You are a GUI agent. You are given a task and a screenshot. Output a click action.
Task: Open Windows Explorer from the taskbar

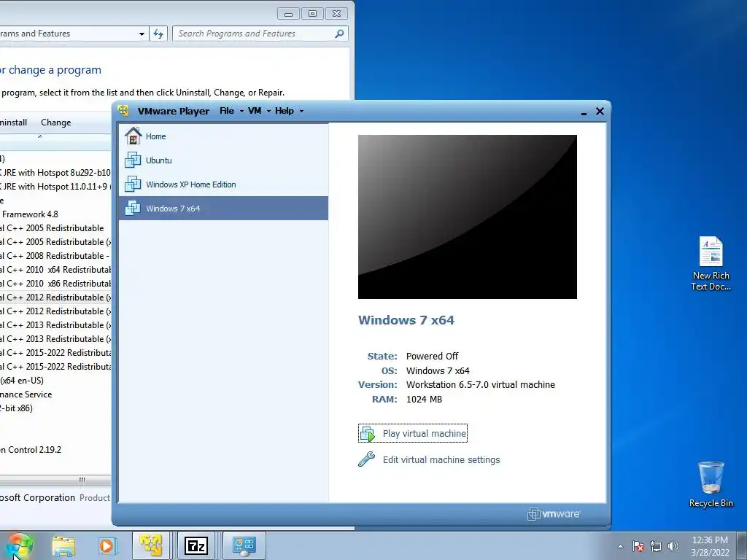click(x=63, y=545)
